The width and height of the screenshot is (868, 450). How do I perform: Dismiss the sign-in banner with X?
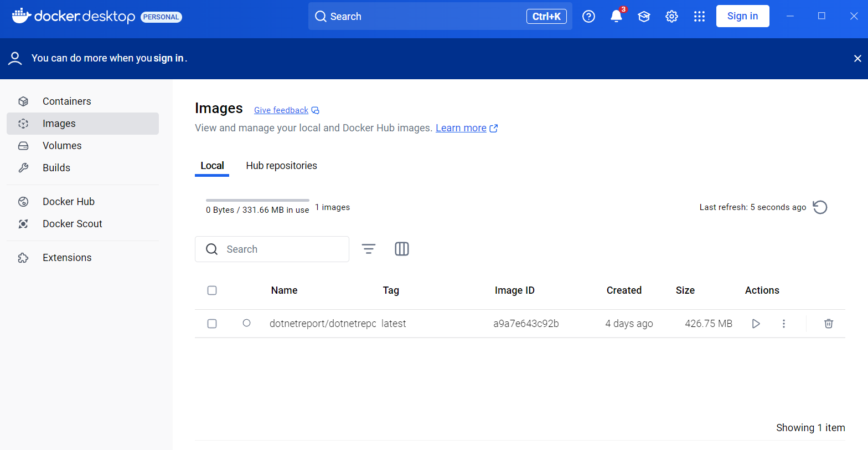click(x=857, y=58)
